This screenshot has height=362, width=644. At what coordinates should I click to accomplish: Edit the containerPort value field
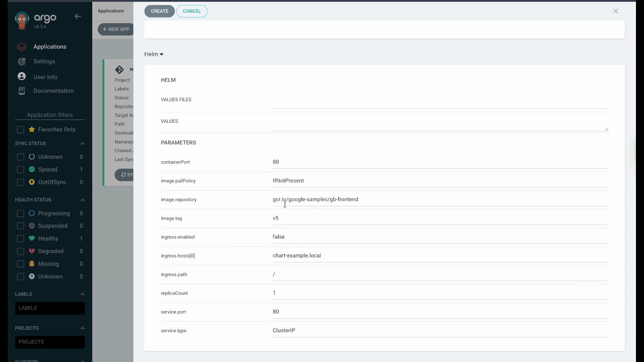point(440,162)
